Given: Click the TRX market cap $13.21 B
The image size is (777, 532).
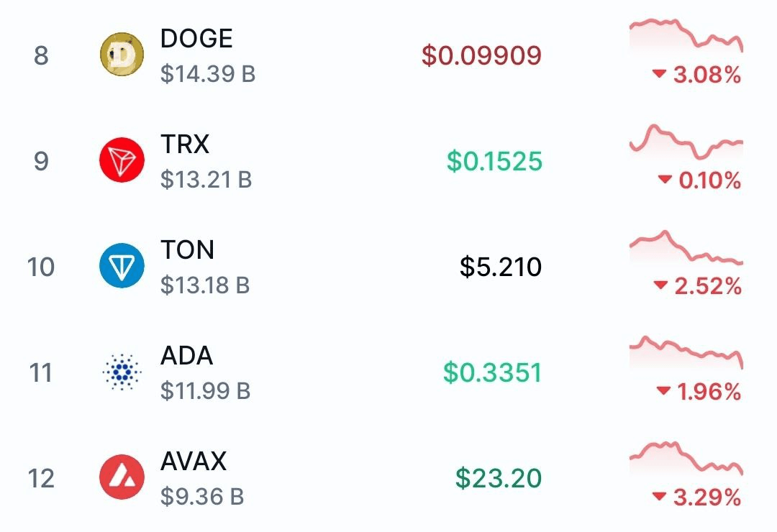Looking at the screenshot, I should (x=206, y=179).
